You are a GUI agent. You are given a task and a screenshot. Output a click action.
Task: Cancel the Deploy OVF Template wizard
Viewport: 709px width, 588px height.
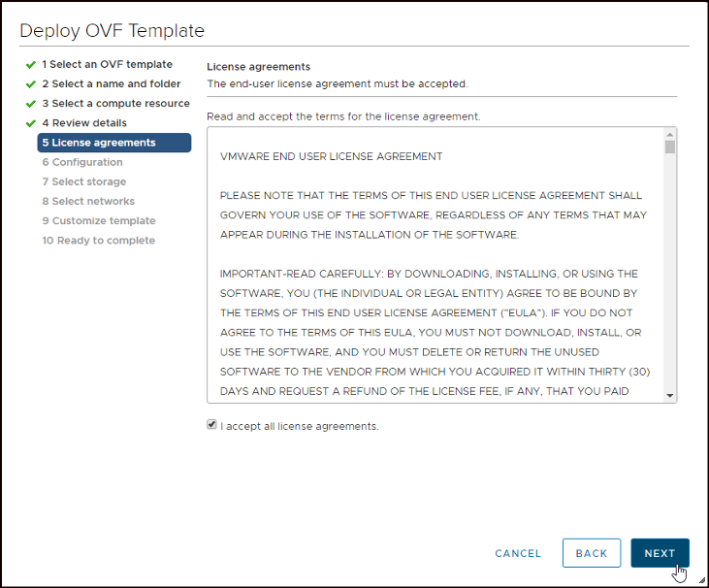(x=518, y=553)
